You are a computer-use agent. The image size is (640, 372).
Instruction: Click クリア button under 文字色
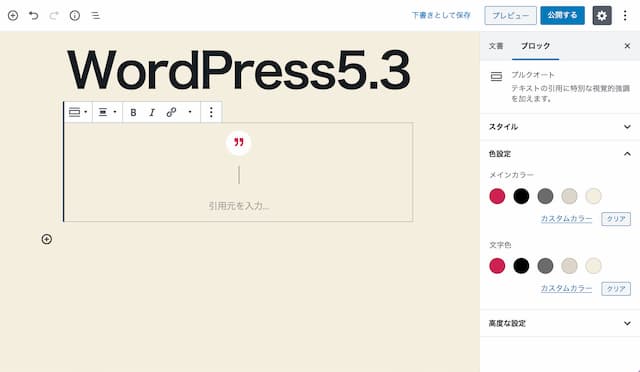(616, 289)
